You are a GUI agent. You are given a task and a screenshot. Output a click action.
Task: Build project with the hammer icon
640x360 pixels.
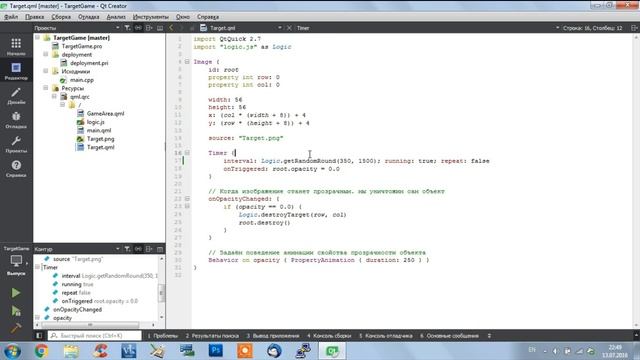(x=16, y=327)
